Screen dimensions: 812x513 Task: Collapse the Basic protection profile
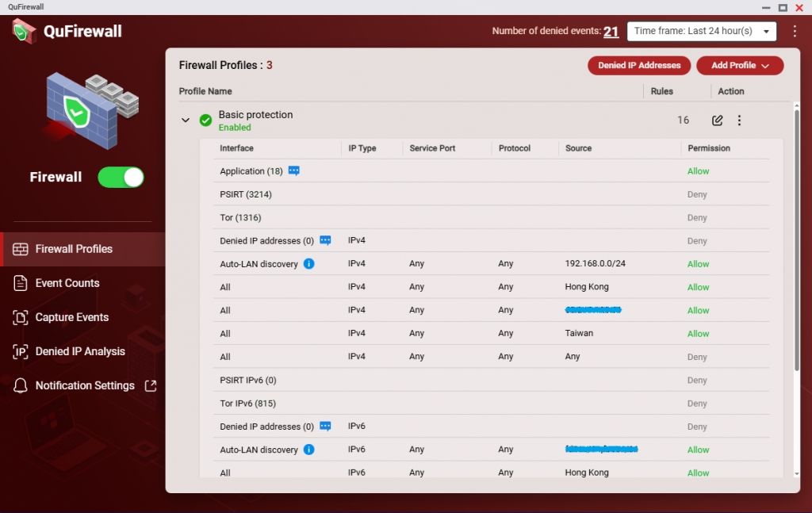[186, 120]
